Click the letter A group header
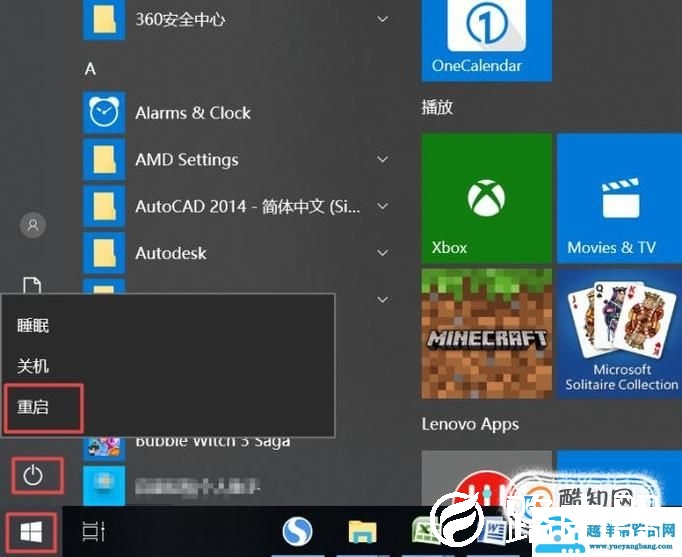Viewport: 682px width, 557px height. pyautogui.click(x=90, y=69)
